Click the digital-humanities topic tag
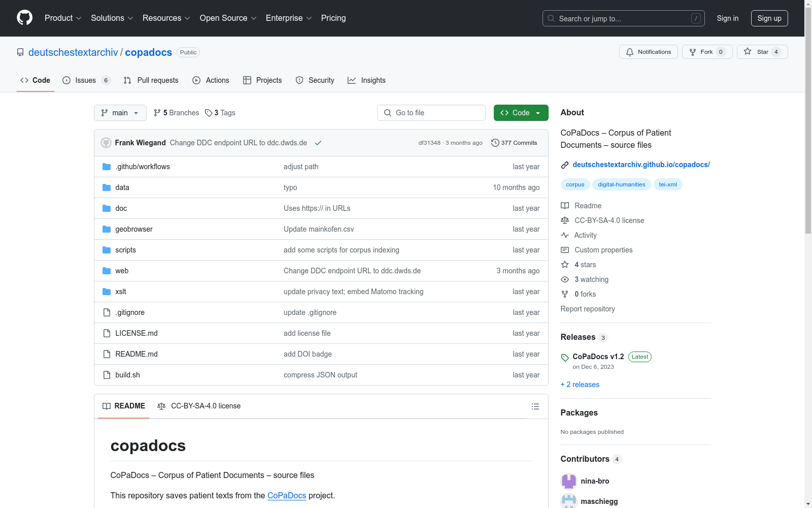The image size is (812, 508). point(622,184)
